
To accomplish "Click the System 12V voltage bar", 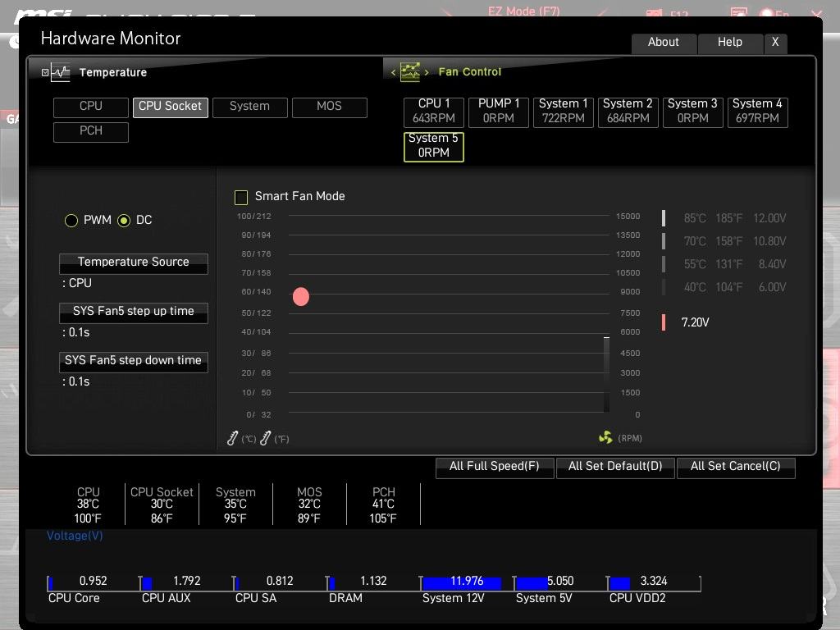I will coord(462,583).
